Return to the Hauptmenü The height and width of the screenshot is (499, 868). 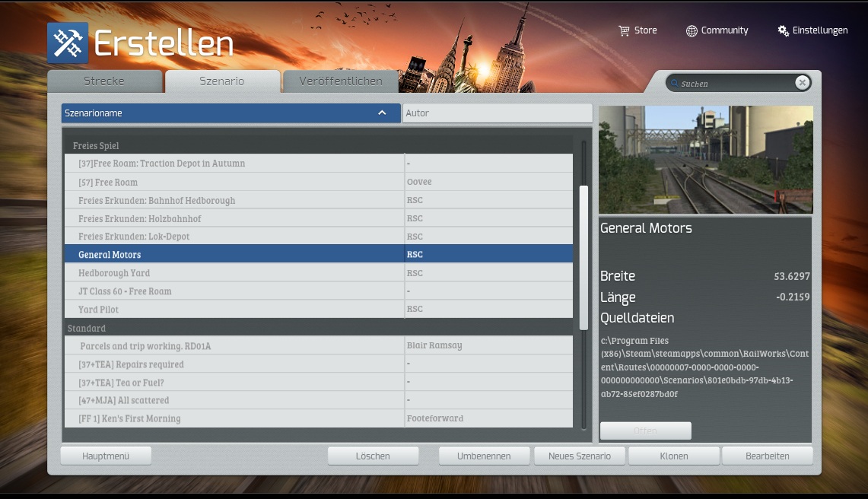tap(106, 456)
